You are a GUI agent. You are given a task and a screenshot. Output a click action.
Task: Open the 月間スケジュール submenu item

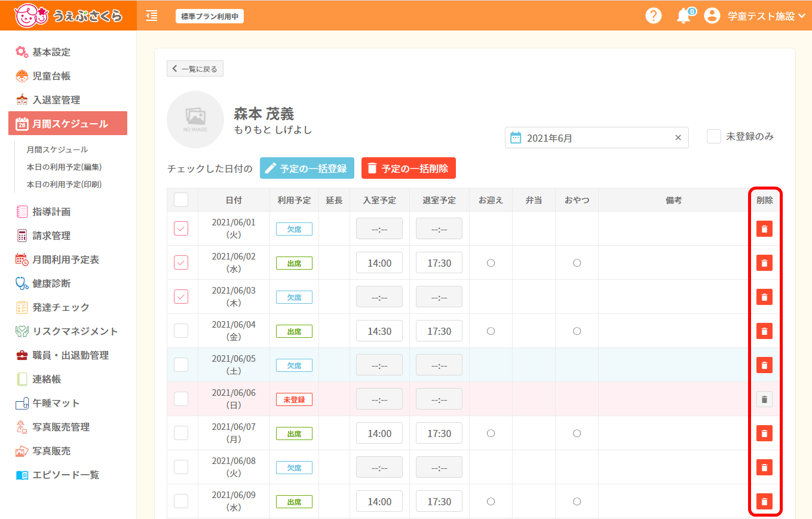point(57,149)
